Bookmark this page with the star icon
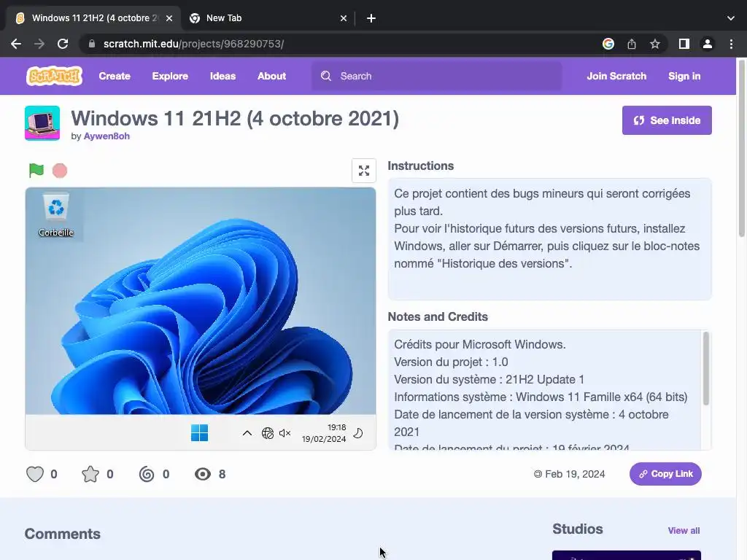Viewport: 747px width, 560px height. pyautogui.click(x=655, y=44)
